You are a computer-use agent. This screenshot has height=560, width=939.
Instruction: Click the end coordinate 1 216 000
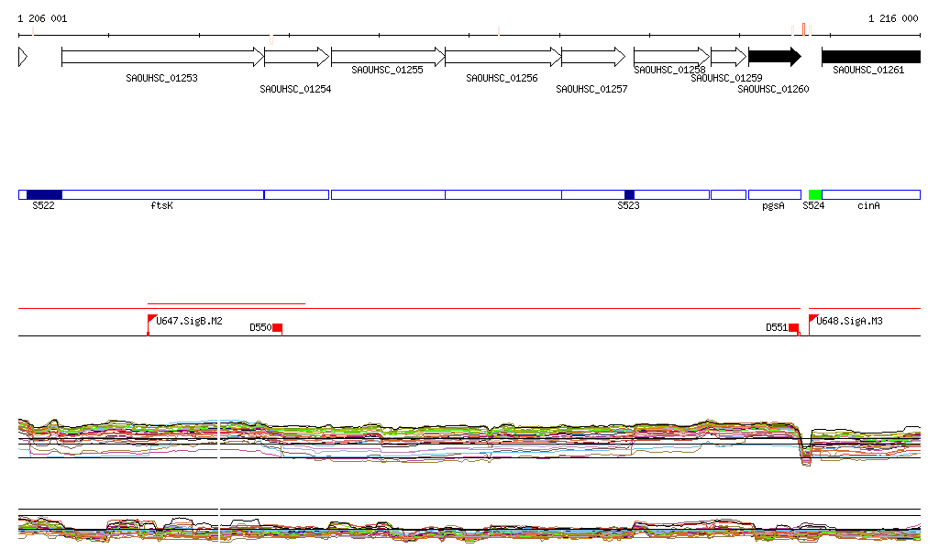point(893,18)
